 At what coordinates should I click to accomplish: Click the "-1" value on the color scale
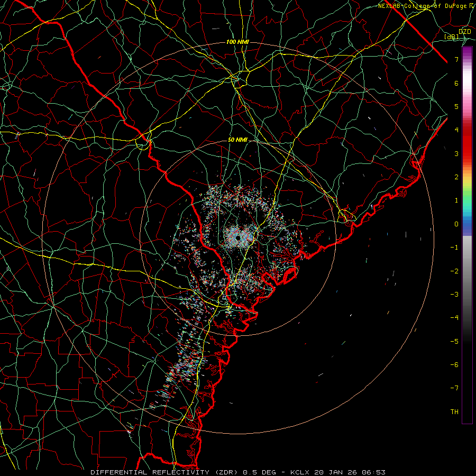pyautogui.click(x=454, y=248)
